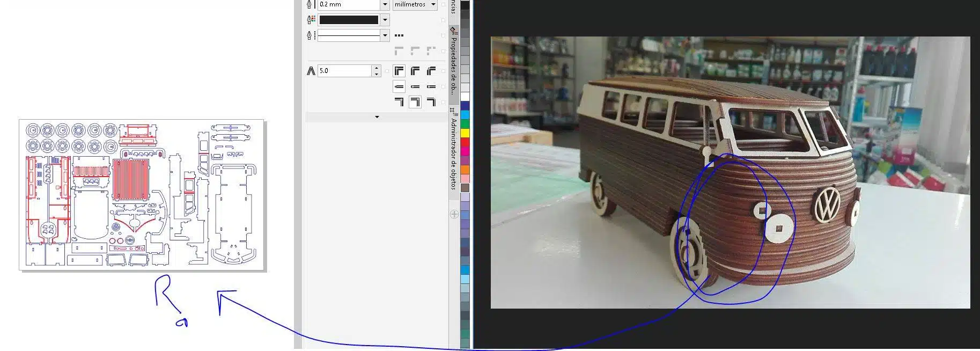This screenshot has height=351, width=980.
Task: Choose the square line cap style
Action: pyautogui.click(x=399, y=86)
